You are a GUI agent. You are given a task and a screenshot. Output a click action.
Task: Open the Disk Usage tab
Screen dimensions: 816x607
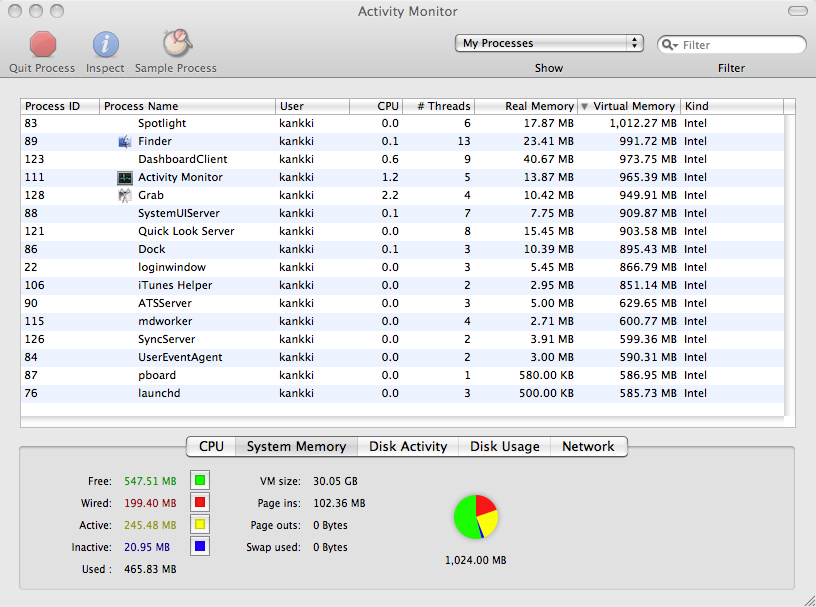coord(504,447)
